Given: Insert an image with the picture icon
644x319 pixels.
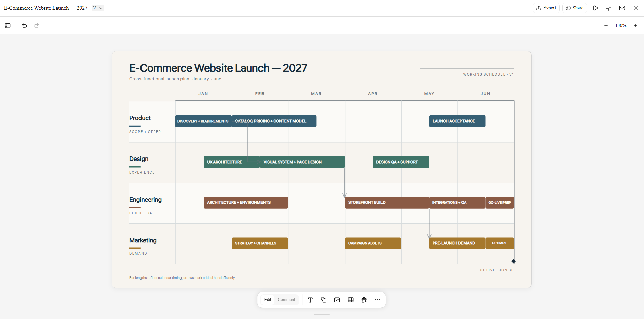Looking at the screenshot, I should click(x=337, y=300).
